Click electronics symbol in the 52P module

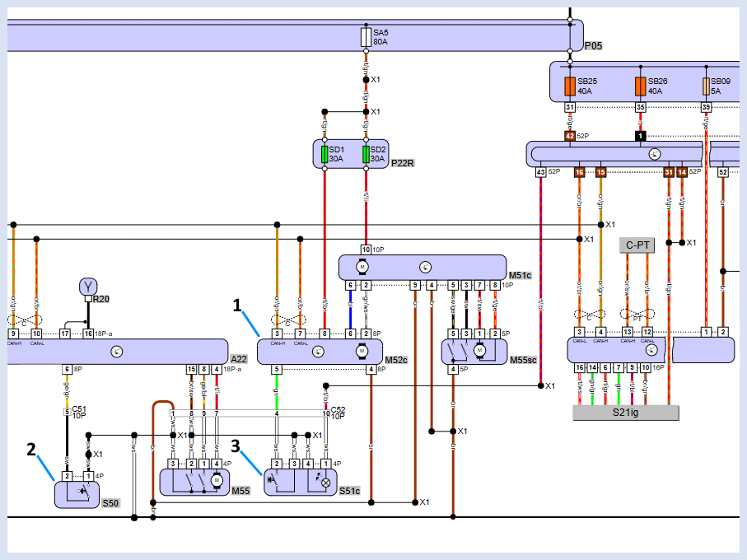click(x=655, y=154)
